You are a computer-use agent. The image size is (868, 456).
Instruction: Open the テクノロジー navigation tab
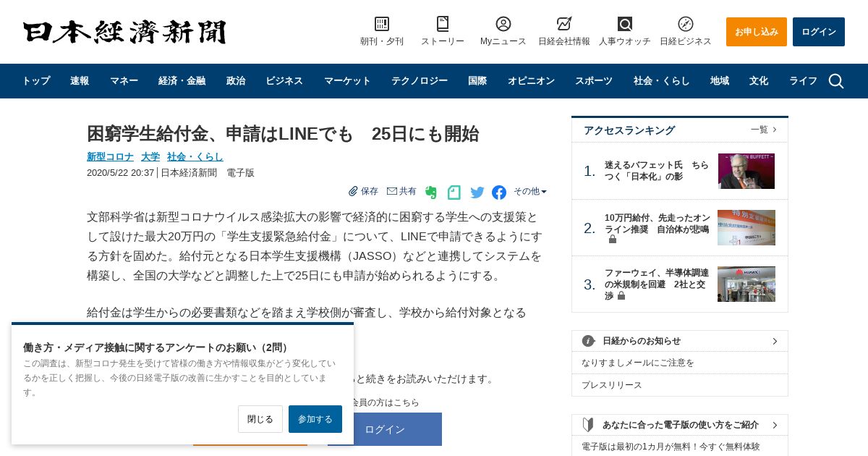coord(420,81)
